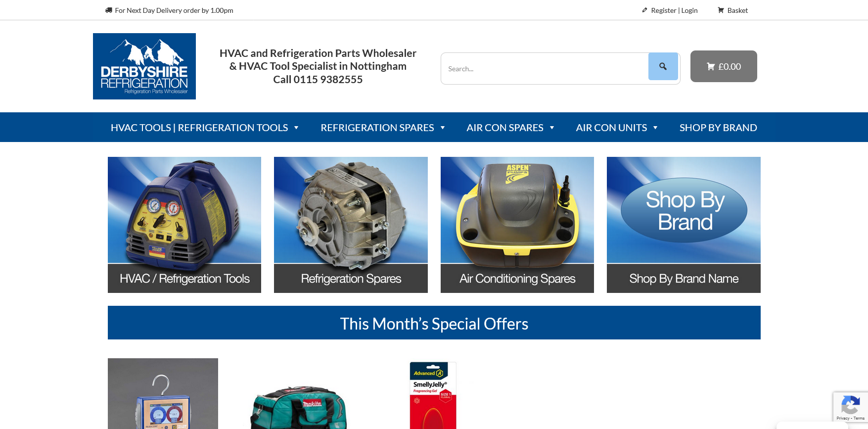This screenshot has height=429, width=868.
Task: Click the pencil icon beside Register
Action: tap(644, 10)
